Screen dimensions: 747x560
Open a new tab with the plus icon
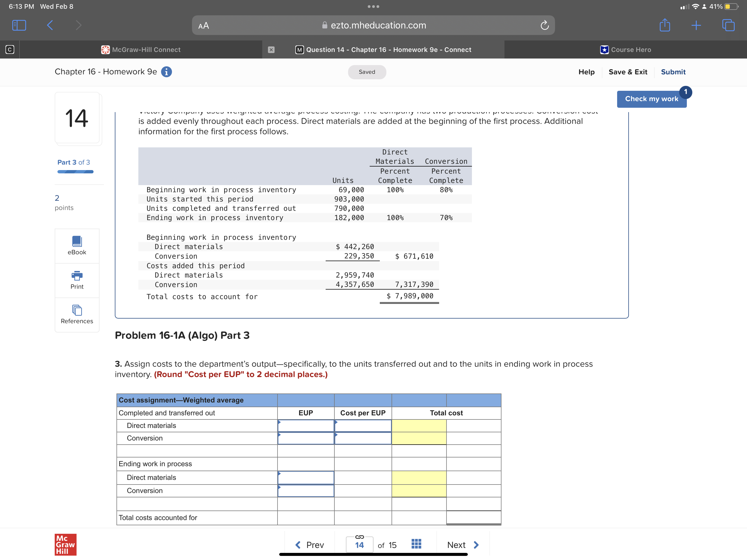696,25
